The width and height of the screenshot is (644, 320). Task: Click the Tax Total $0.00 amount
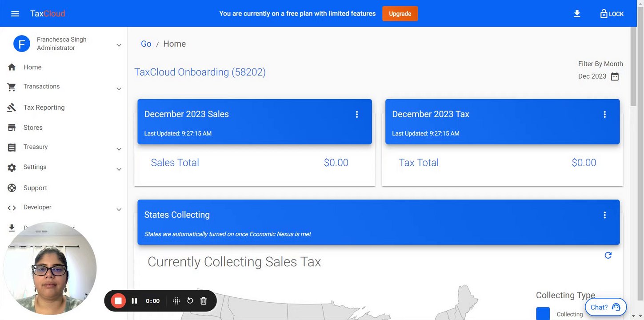point(584,163)
